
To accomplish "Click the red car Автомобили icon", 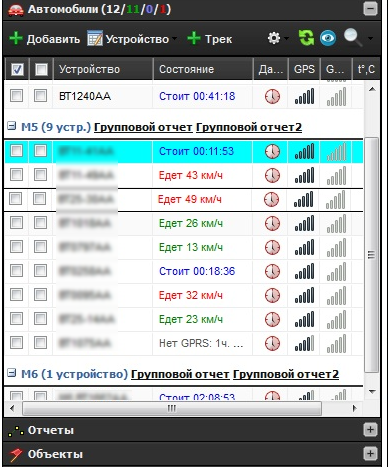I will [x=16, y=10].
